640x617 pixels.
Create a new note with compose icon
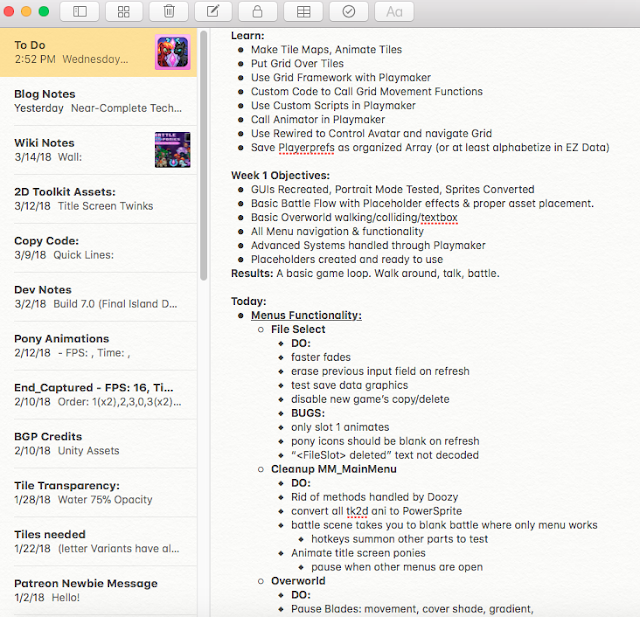[213, 11]
